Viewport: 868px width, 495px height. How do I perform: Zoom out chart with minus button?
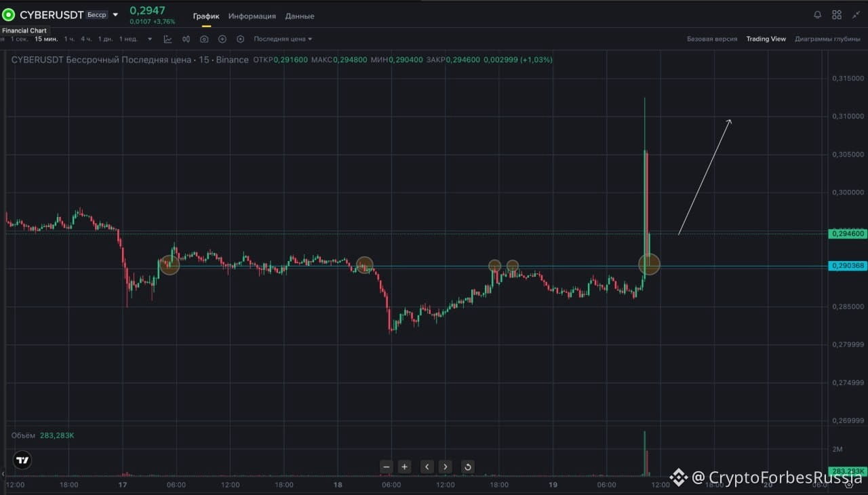pyautogui.click(x=387, y=467)
